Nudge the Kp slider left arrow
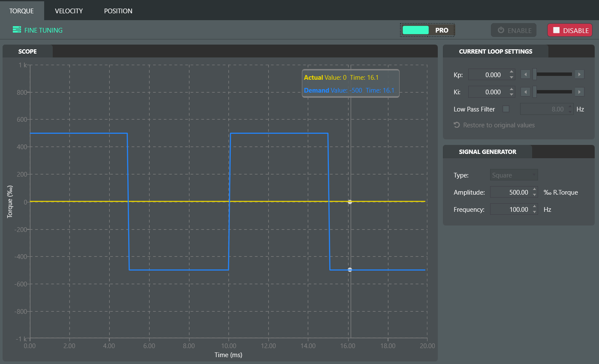 tap(525, 75)
